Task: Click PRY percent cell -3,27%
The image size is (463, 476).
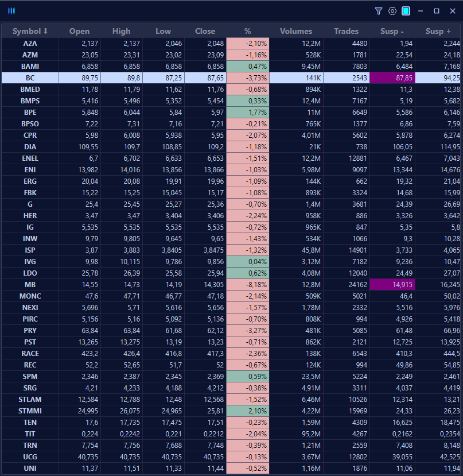Action: click(248, 331)
